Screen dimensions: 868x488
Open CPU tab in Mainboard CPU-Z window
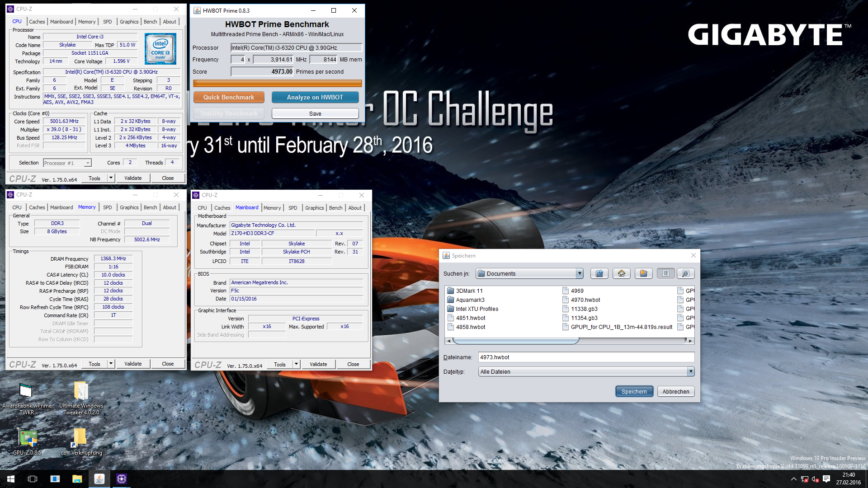point(202,208)
